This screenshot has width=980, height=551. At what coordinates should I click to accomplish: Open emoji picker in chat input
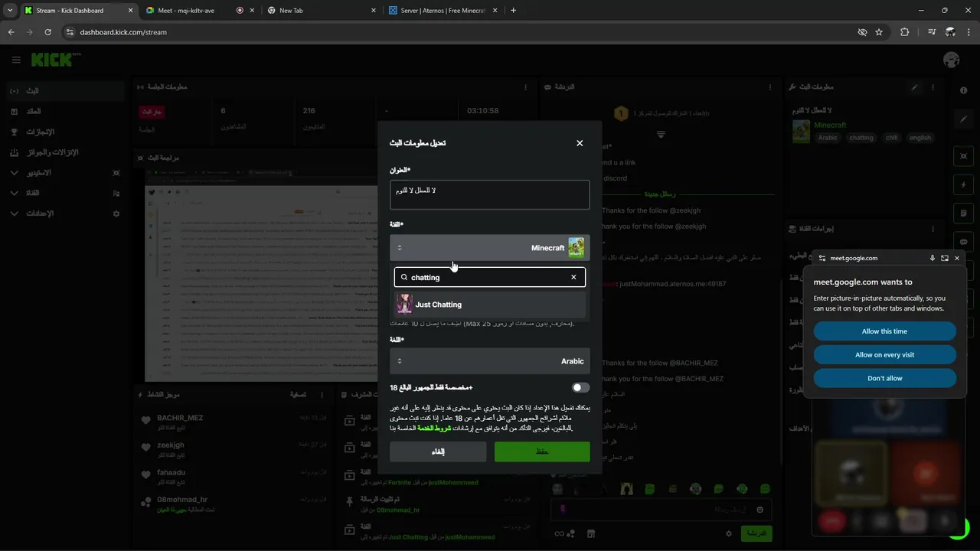[x=759, y=510]
